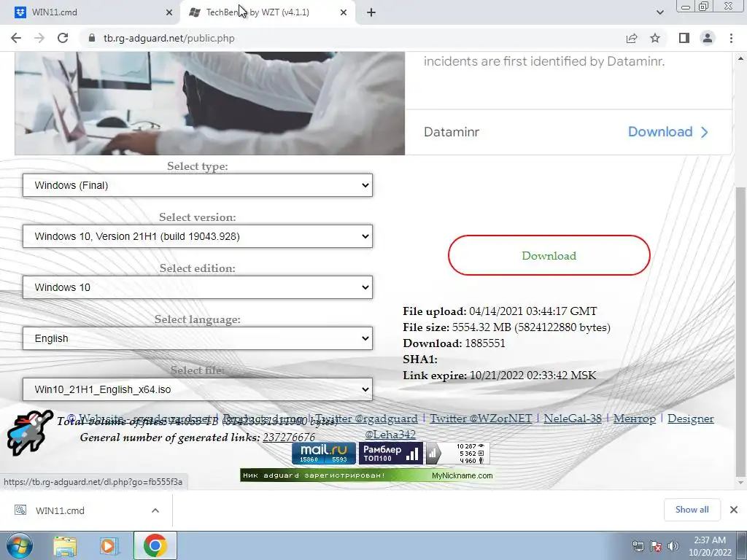
Task: Click the scrollbar down arrow
Action: [x=740, y=483]
